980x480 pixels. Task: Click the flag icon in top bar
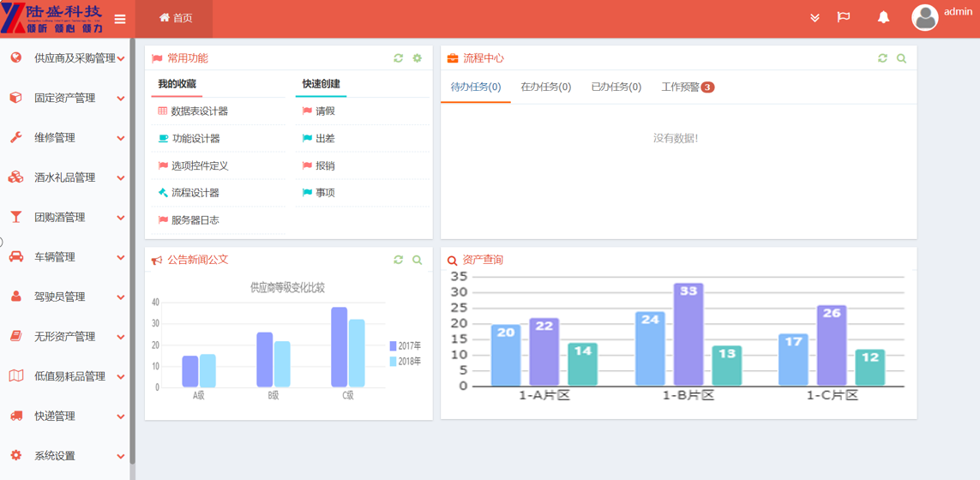[x=844, y=17]
